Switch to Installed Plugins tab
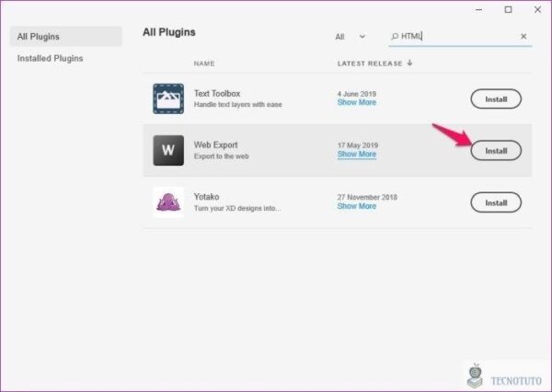The height and width of the screenshot is (392, 552). point(51,58)
